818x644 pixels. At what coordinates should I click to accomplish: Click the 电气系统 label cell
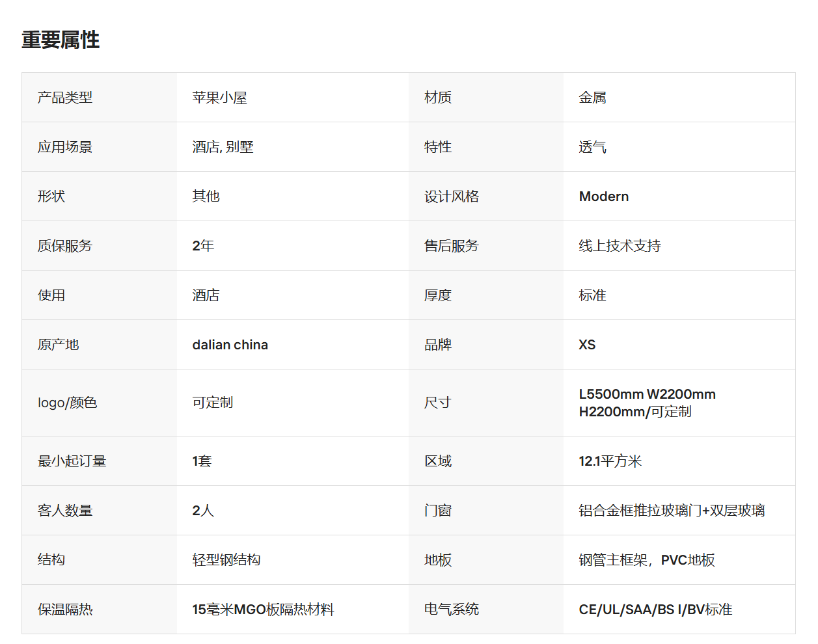pos(486,610)
